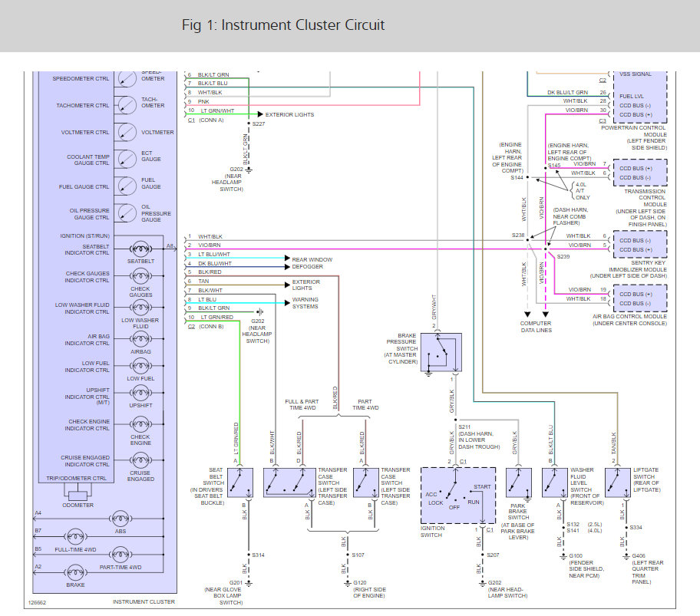The image size is (700, 616).
Task: Click the S211 splice label
Action: pyautogui.click(x=464, y=427)
